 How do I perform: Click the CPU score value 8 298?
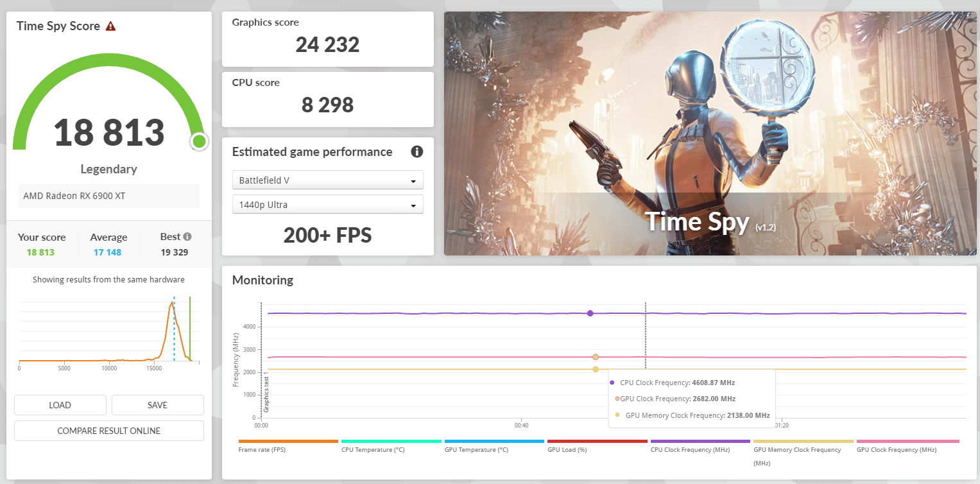point(327,105)
